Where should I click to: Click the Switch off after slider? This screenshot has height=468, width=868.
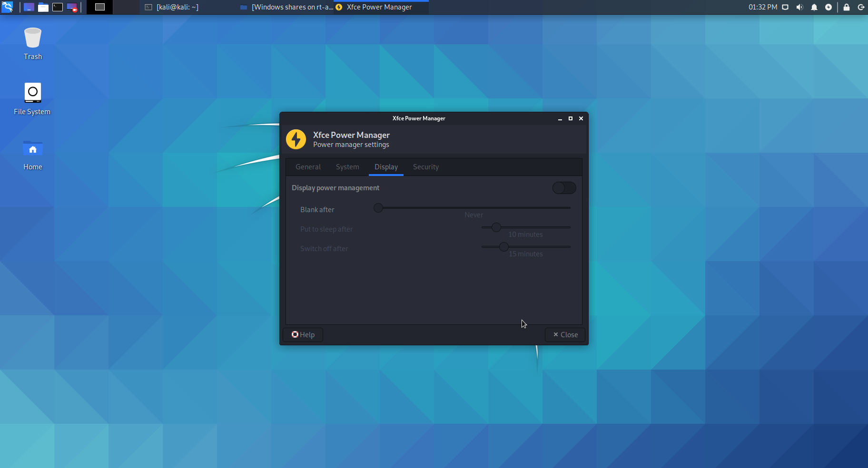tap(526, 247)
